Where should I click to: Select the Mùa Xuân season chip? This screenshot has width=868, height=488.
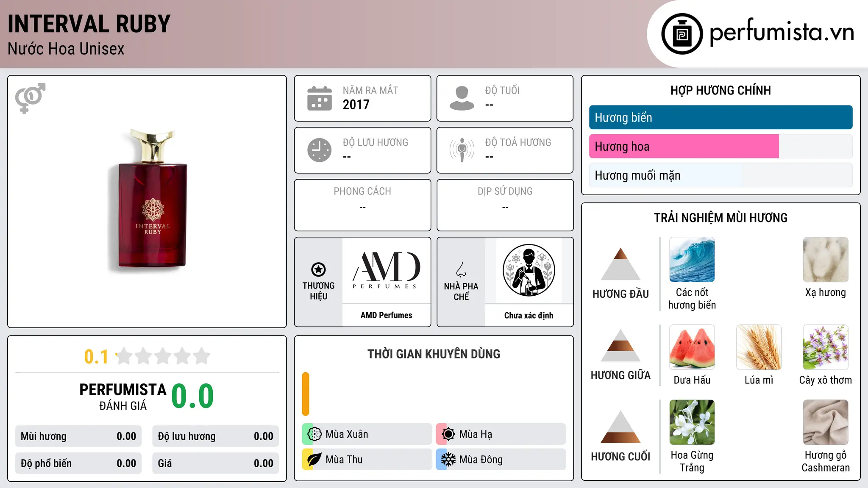click(367, 434)
